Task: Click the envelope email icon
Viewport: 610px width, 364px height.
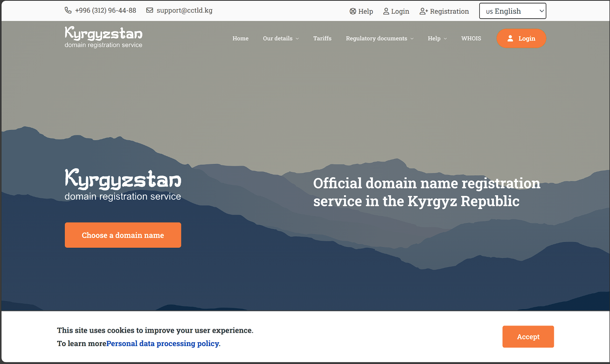Action: tap(150, 10)
